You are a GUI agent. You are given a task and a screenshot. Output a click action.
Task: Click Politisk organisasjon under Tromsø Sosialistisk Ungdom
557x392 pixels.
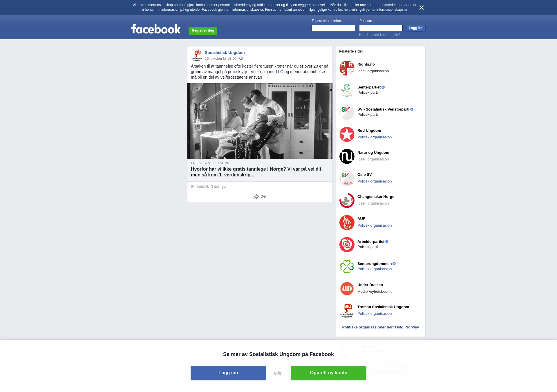(x=375, y=314)
